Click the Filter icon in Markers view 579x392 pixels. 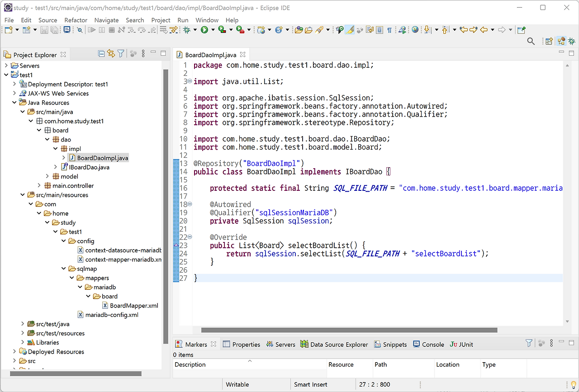point(529,344)
